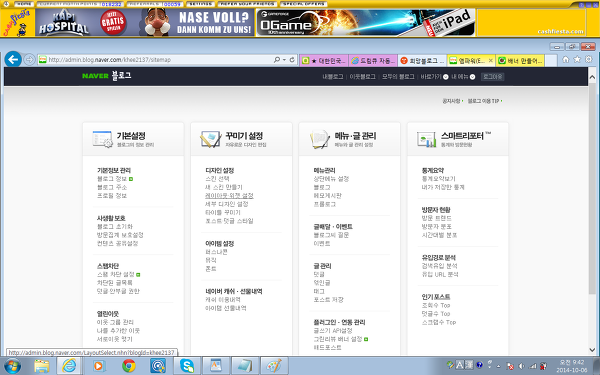The image size is (600, 375).
Task: Open the browser Home icon
Action: [566, 59]
